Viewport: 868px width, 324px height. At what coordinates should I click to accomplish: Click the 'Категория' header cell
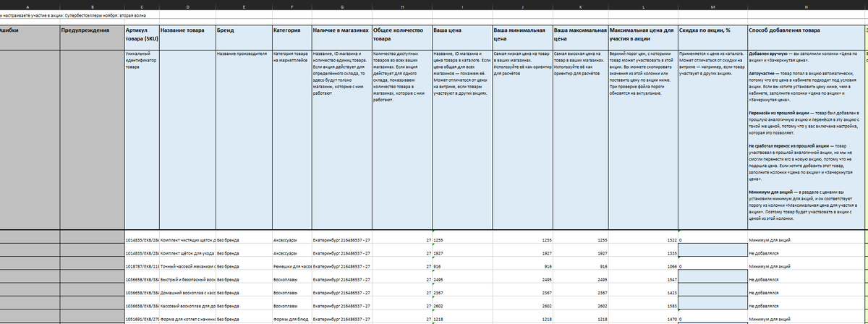coord(292,36)
